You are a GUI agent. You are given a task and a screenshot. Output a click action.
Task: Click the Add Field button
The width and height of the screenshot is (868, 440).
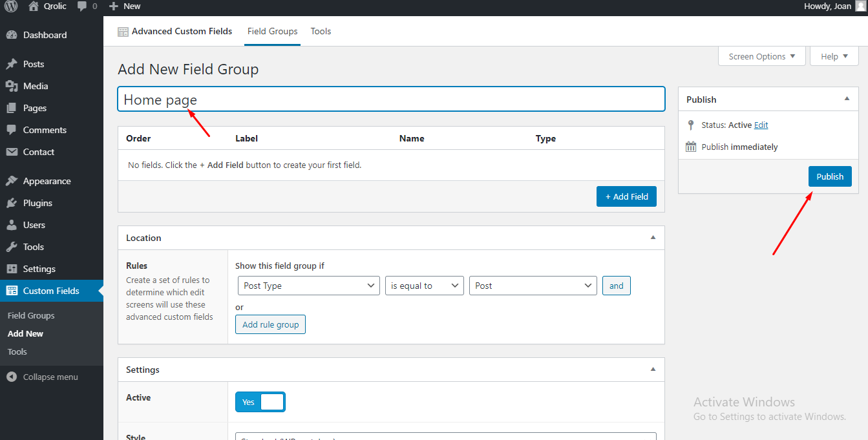[626, 196]
